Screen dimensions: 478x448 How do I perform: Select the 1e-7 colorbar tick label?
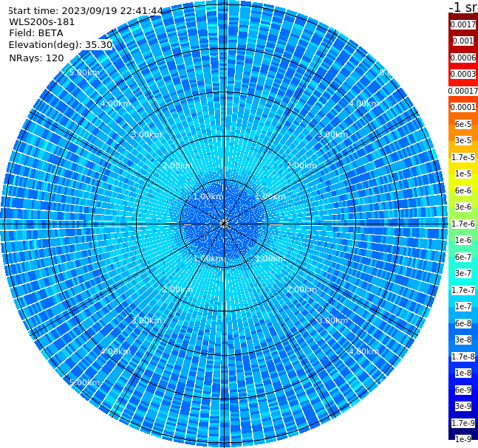(x=463, y=306)
